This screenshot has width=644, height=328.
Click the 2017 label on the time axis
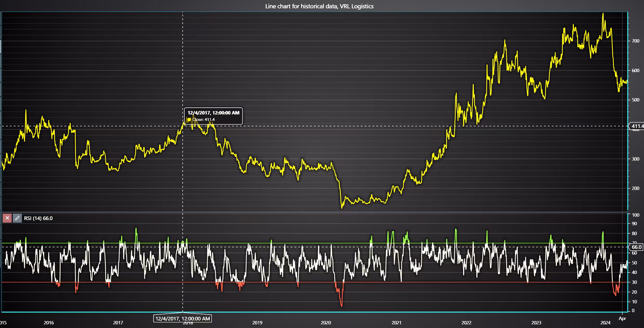click(118, 323)
